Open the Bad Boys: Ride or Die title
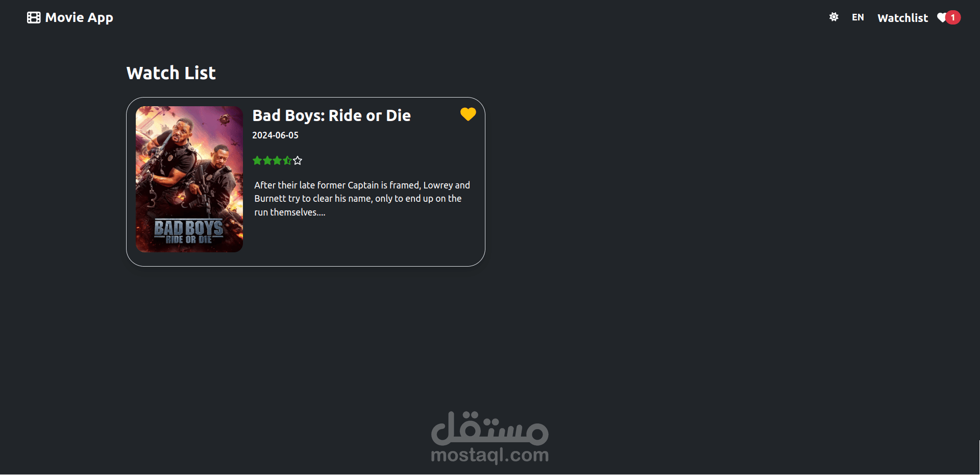This screenshot has height=475, width=980. 331,115
